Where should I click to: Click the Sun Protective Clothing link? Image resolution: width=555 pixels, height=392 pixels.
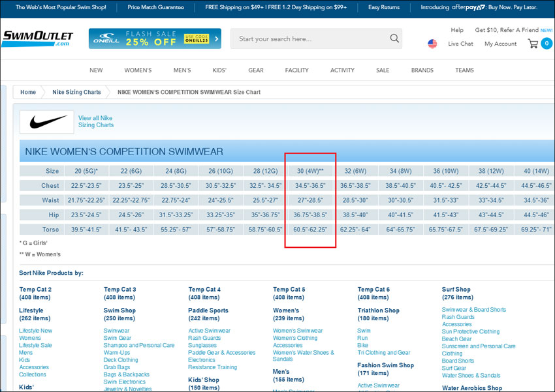470,331
